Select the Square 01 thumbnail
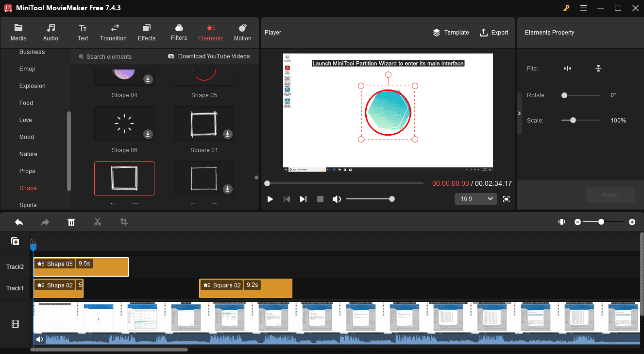 pos(204,124)
